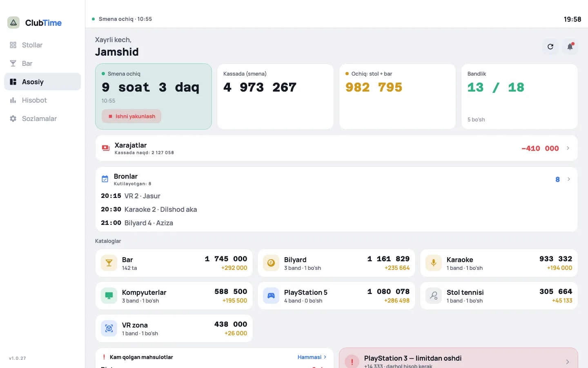This screenshot has height=368, width=588.
Task: Click the Xarajatlar expenses icon
Action: (x=106, y=148)
